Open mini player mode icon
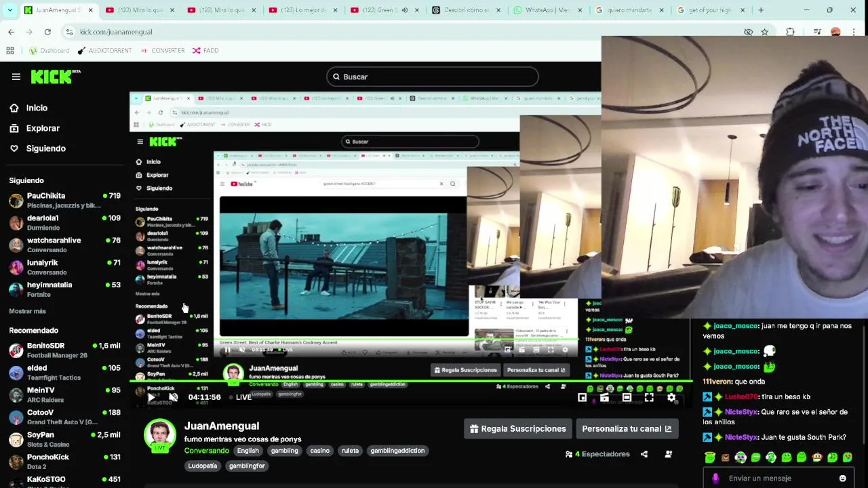This screenshot has width=868, height=488. coord(582,398)
